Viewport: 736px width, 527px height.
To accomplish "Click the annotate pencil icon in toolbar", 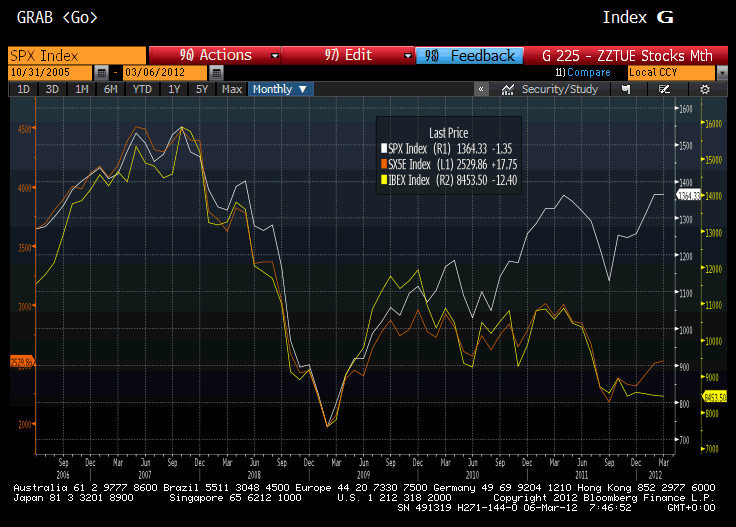I will [664, 89].
